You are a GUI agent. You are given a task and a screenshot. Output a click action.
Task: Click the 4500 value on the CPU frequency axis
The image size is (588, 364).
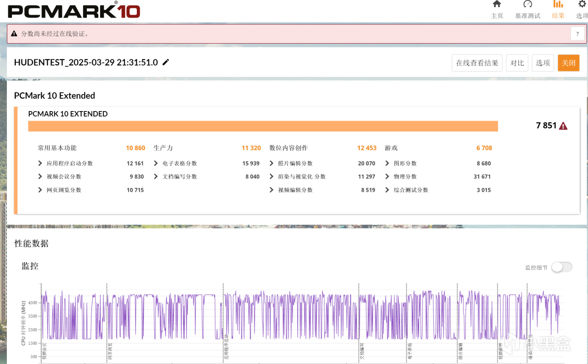click(x=33, y=303)
